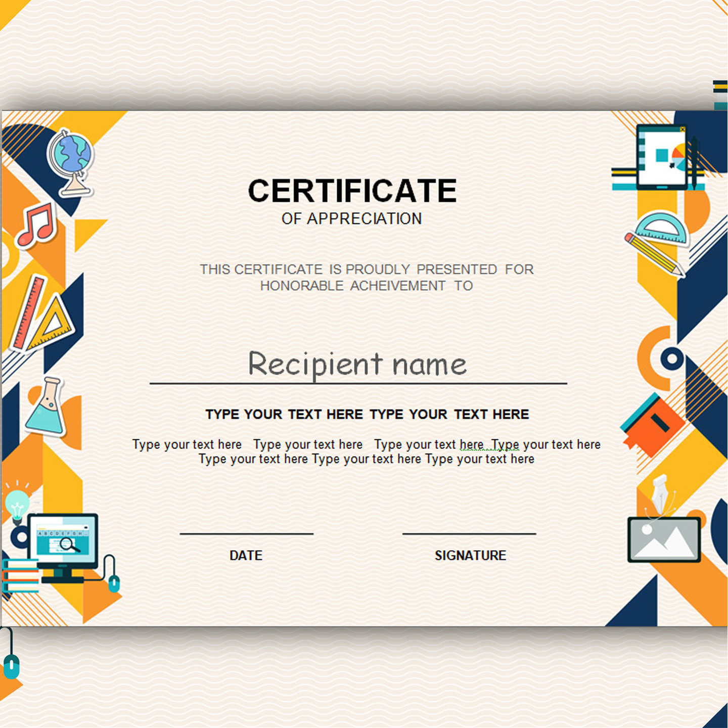Select the OF APPRECIATION subtitle
The width and height of the screenshot is (728, 728).
[x=351, y=218]
